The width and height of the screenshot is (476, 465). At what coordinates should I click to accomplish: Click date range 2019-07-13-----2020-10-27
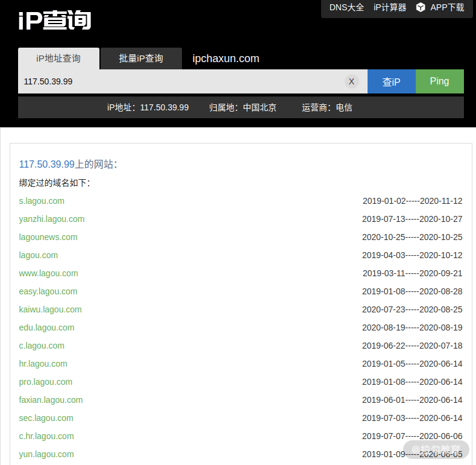412,219
